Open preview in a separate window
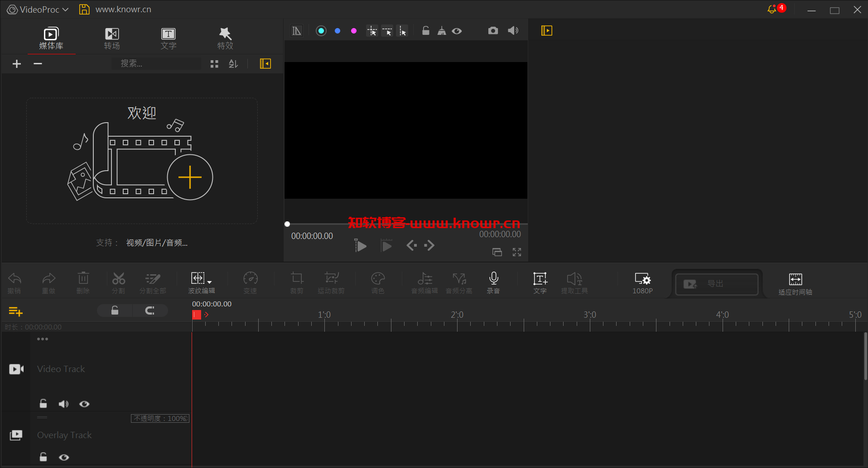 497,252
